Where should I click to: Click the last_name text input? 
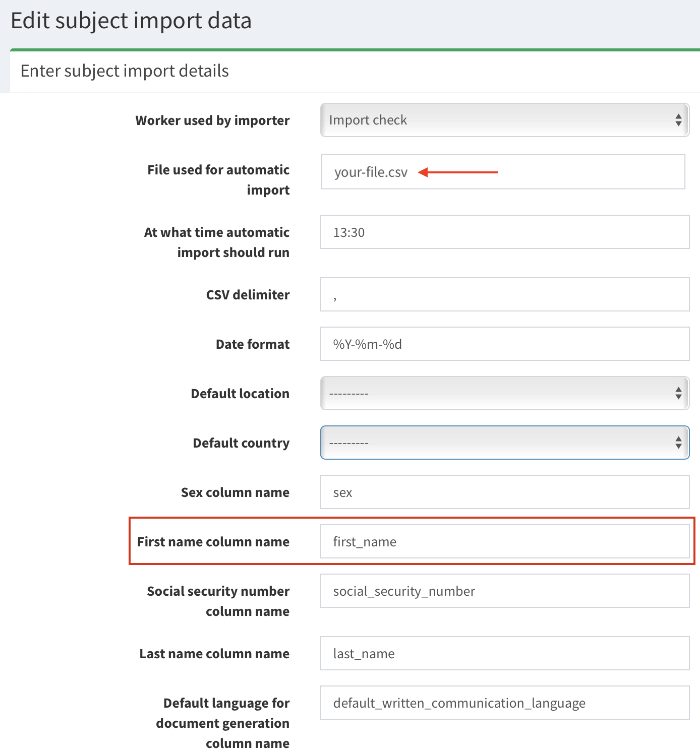pyautogui.click(x=504, y=653)
